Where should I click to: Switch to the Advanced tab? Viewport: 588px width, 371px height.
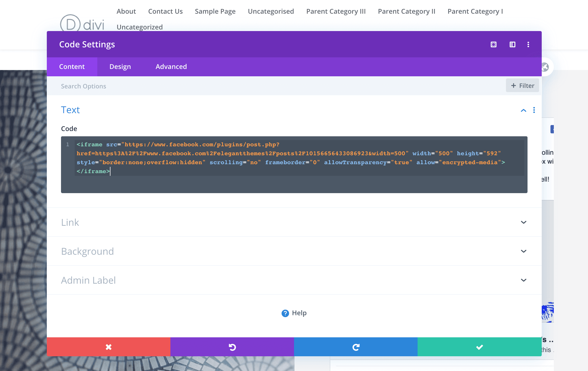[171, 67]
